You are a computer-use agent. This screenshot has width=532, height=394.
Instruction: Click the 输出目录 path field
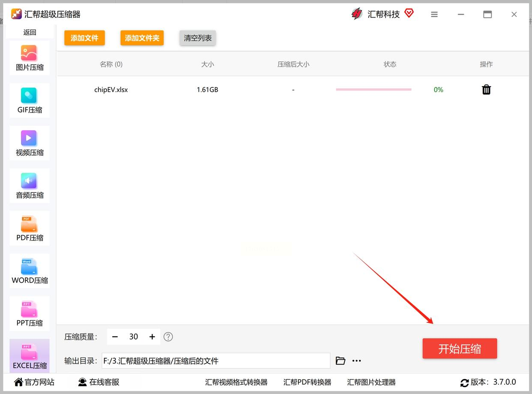click(216, 361)
